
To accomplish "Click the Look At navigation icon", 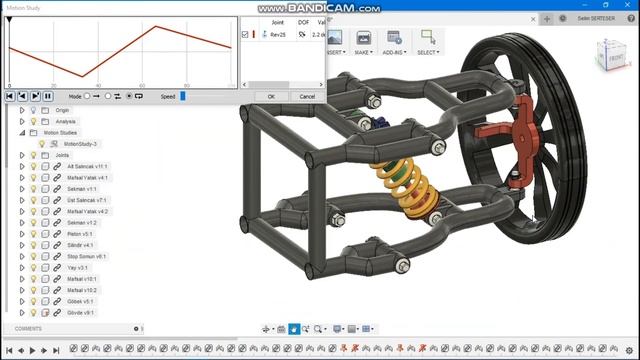I will click(x=281, y=329).
